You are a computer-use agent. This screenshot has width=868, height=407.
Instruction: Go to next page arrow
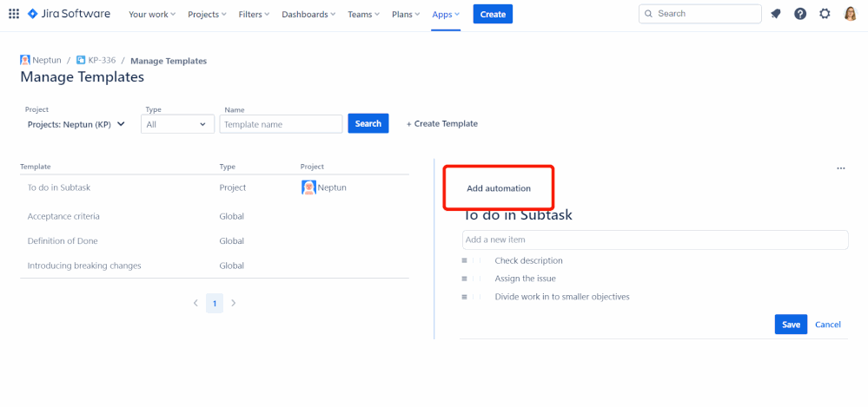pyautogui.click(x=234, y=303)
